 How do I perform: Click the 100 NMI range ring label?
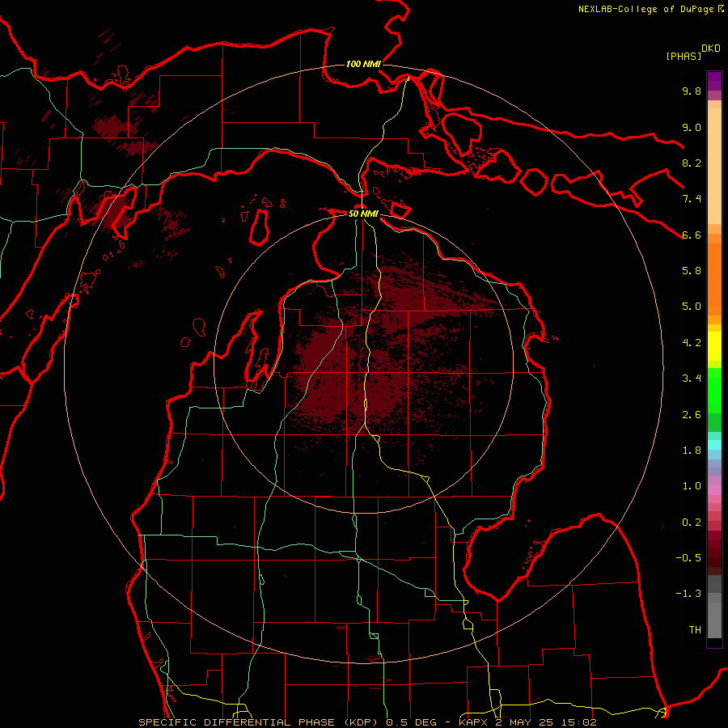[x=363, y=64]
